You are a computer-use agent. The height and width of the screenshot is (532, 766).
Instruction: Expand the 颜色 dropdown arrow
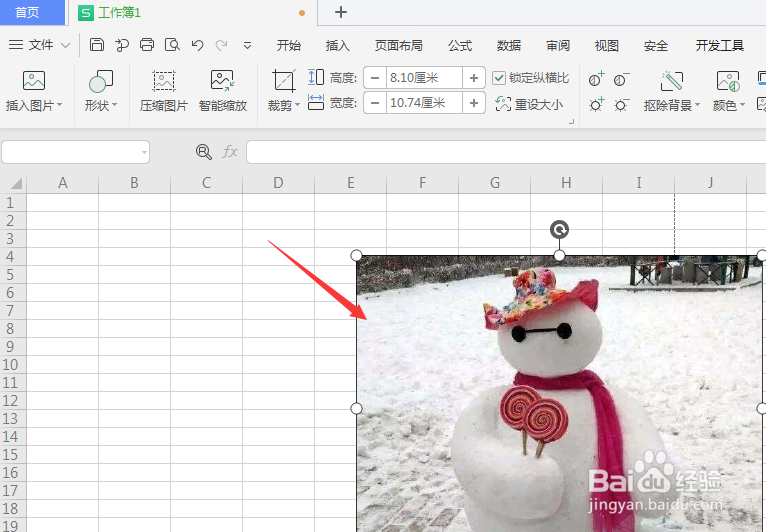pyautogui.click(x=743, y=105)
